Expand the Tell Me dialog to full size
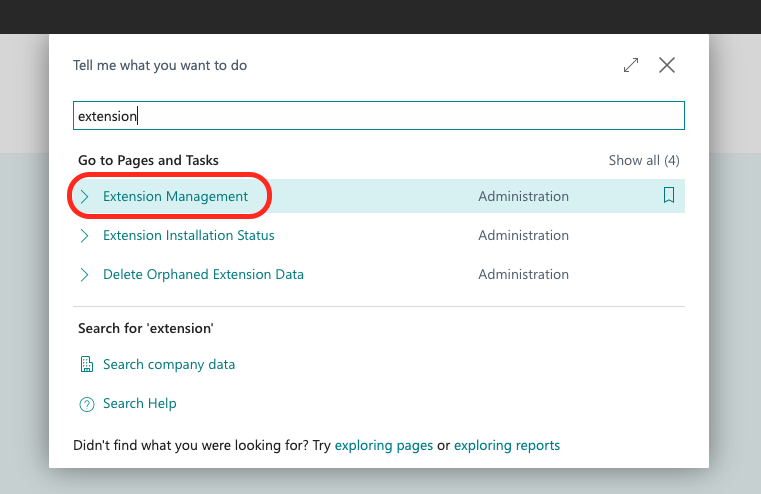This screenshot has height=494, width=761. (x=631, y=65)
